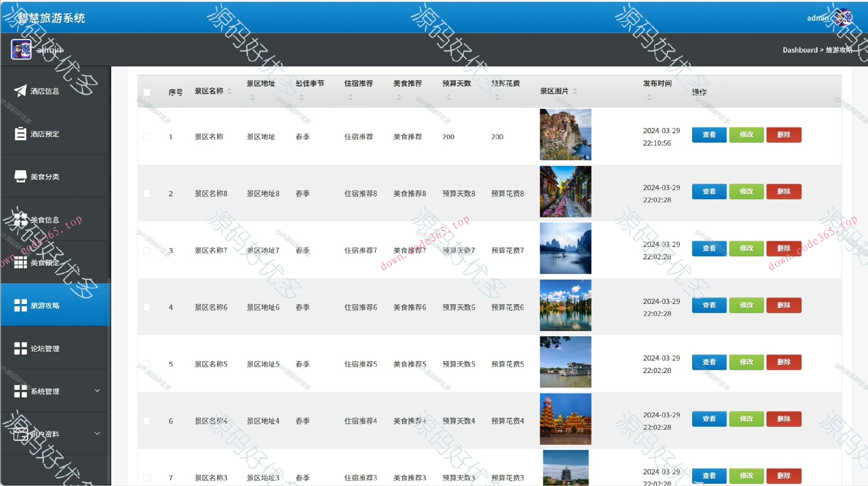Check the checkbox for row 6

coord(146,421)
